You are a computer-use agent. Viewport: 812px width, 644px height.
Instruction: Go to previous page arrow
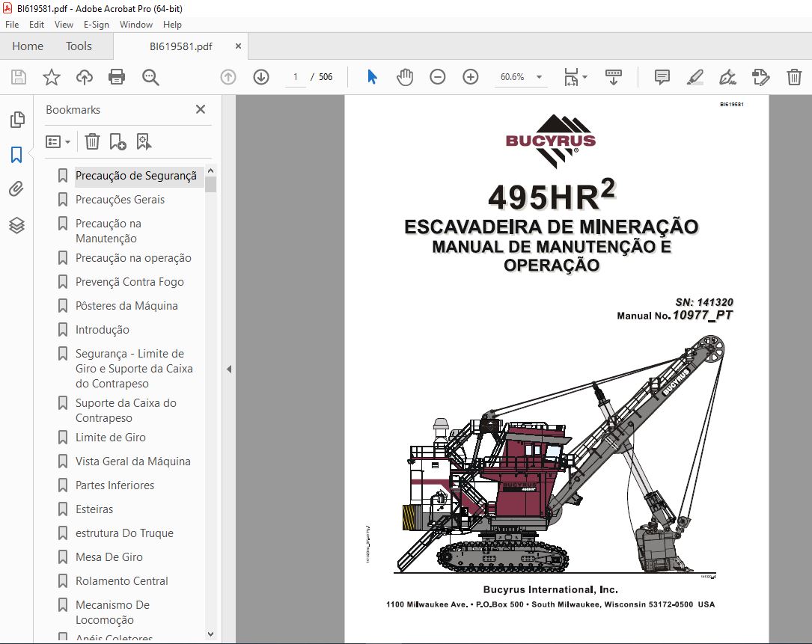(228, 77)
